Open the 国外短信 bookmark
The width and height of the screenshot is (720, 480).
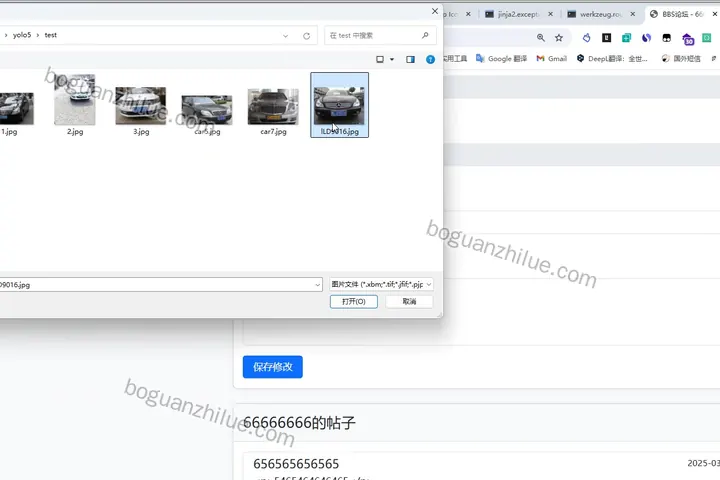pos(681,58)
